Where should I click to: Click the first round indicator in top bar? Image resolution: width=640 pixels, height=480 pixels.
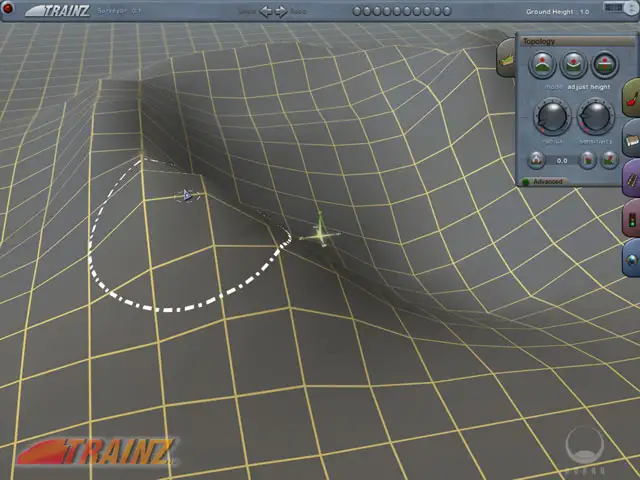click(357, 11)
